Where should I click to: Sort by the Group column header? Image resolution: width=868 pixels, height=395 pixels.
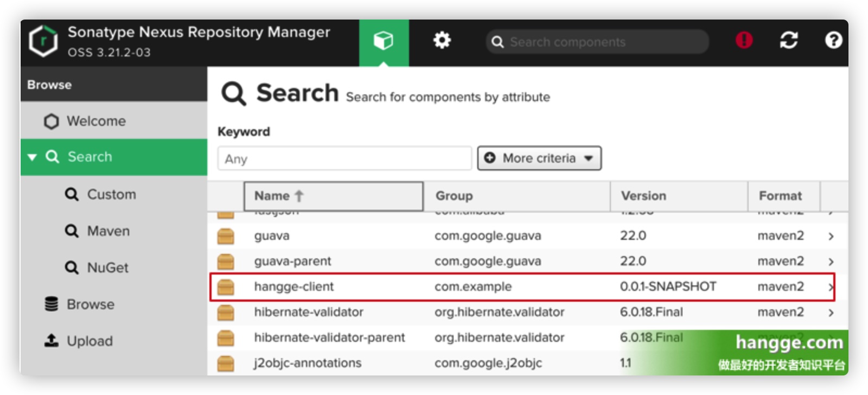point(516,196)
